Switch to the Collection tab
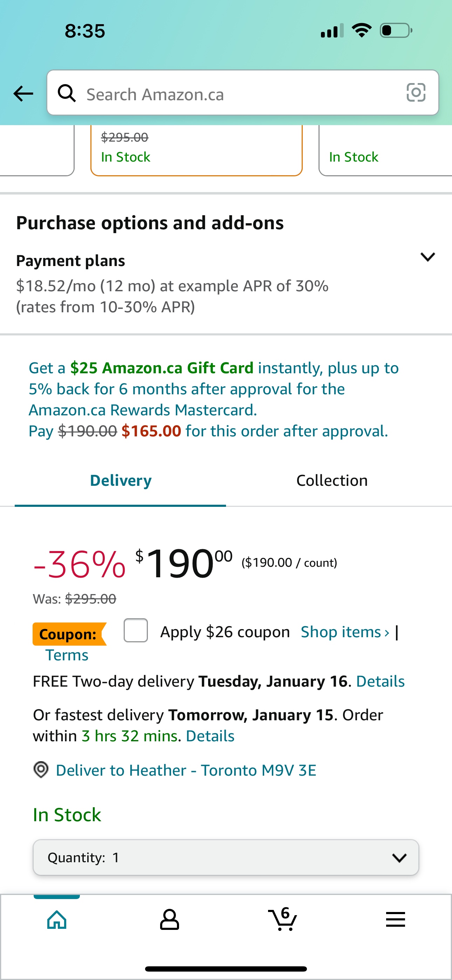 pyautogui.click(x=332, y=481)
